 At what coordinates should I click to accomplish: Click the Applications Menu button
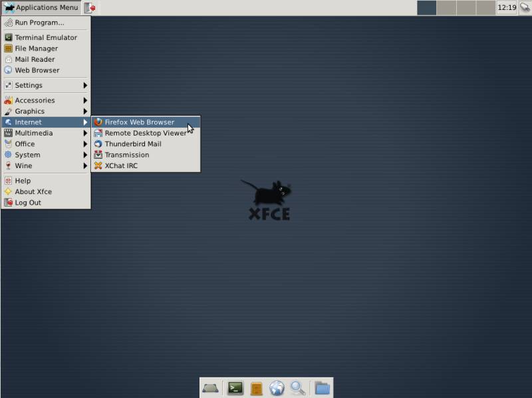41,7
